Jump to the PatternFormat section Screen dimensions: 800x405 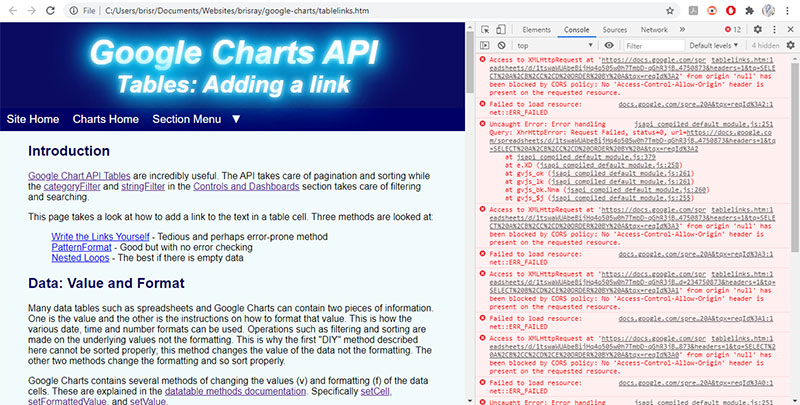point(81,247)
